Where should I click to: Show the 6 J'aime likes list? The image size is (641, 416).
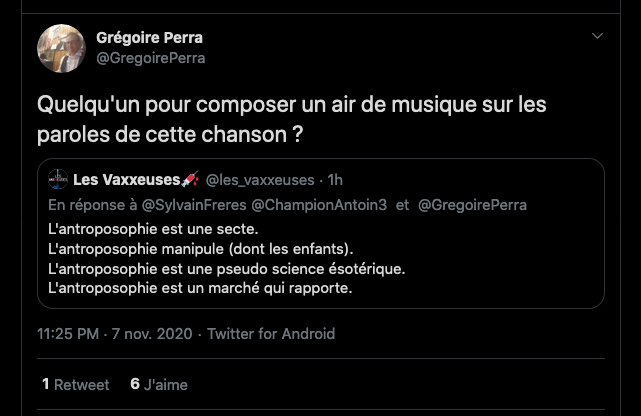pyautogui.click(x=159, y=384)
